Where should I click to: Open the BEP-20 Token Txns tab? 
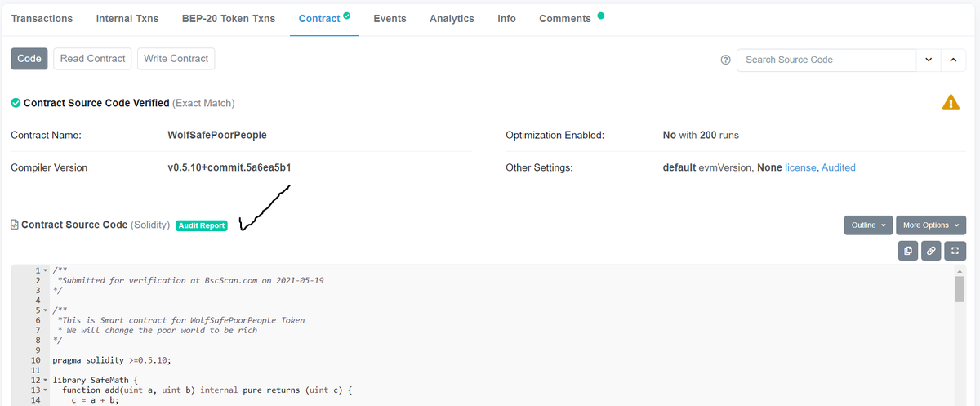click(x=229, y=18)
